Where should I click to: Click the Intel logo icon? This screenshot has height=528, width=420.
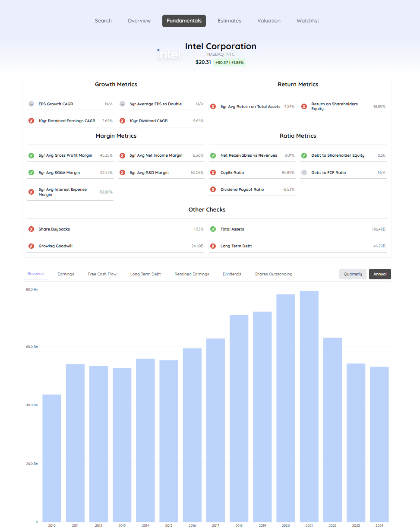pyautogui.click(x=169, y=54)
